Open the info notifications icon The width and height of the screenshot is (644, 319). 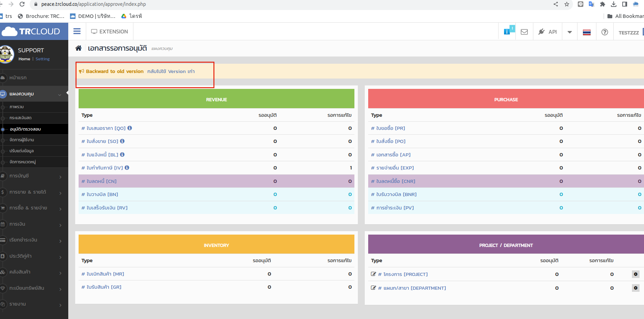[x=507, y=32]
